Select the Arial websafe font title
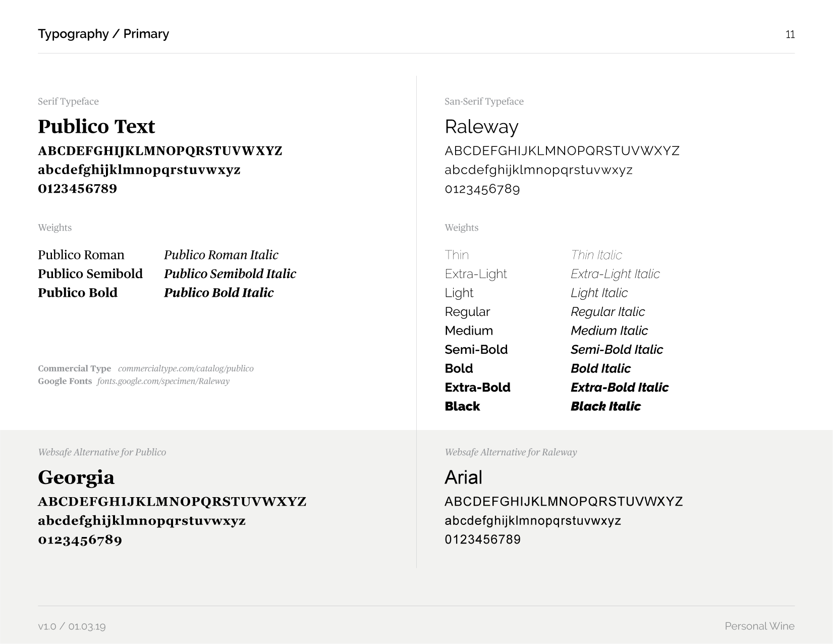The height and width of the screenshot is (644, 833). tap(463, 477)
